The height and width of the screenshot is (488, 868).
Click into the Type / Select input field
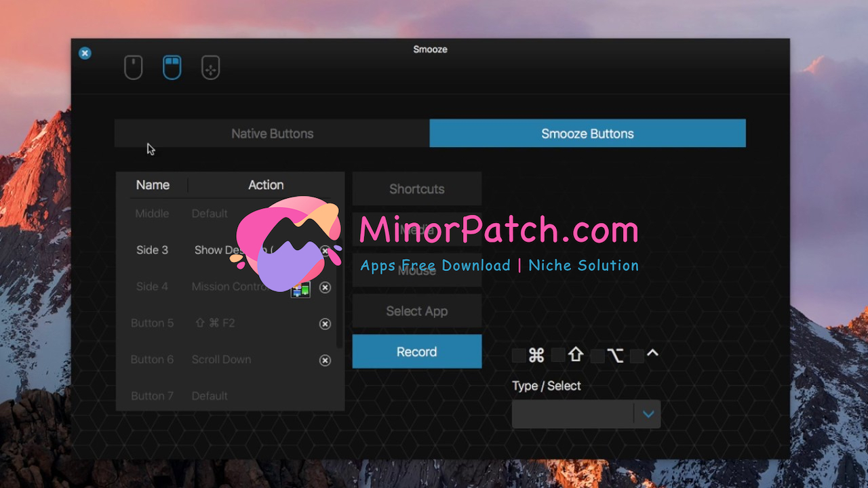[x=573, y=414]
